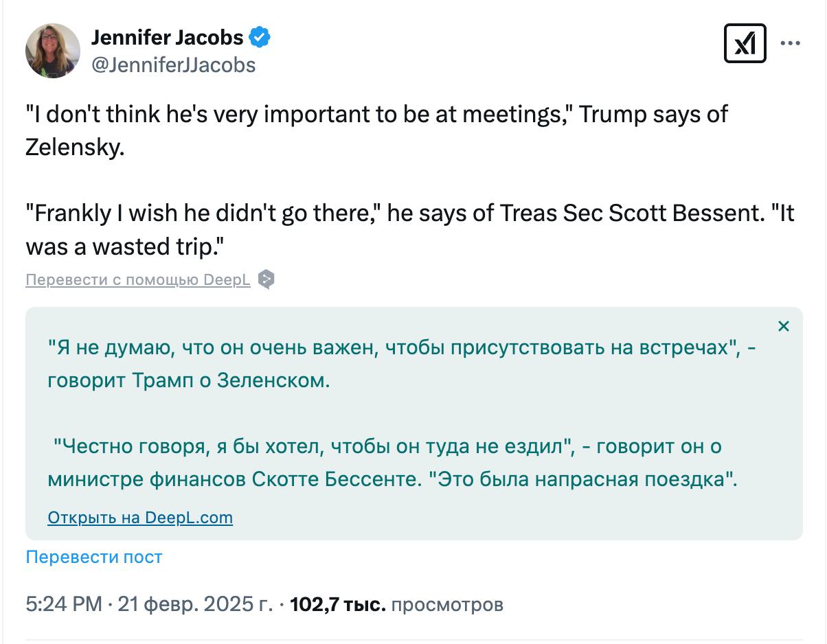Click the Jennifer Jacobs display name
Screen dimensions: 827x644
(x=168, y=38)
